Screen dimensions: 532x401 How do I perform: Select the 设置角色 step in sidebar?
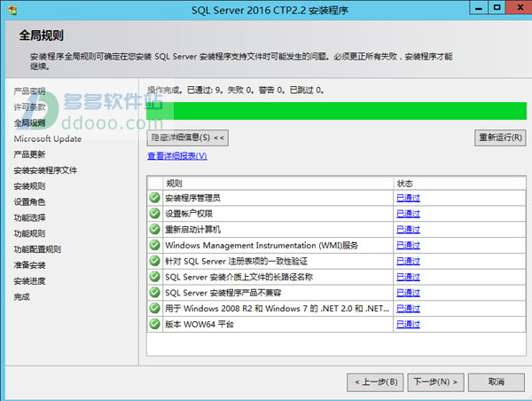click(29, 201)
